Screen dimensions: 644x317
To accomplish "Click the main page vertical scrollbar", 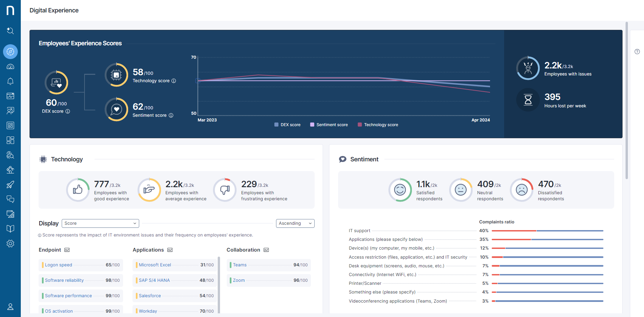I will (627, 101).
